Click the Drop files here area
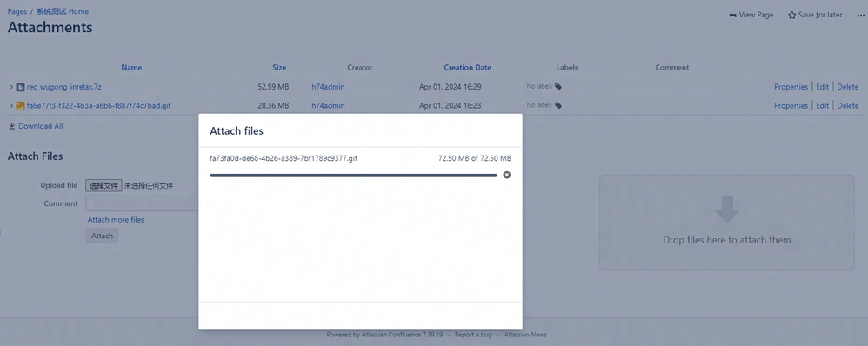Viewport: 868px width, 346px height. click(727, 223)
